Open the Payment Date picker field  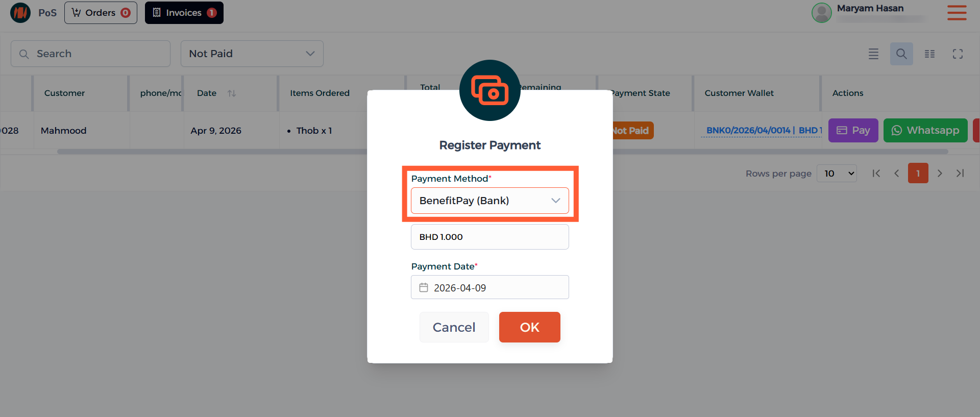coord(490,287)
